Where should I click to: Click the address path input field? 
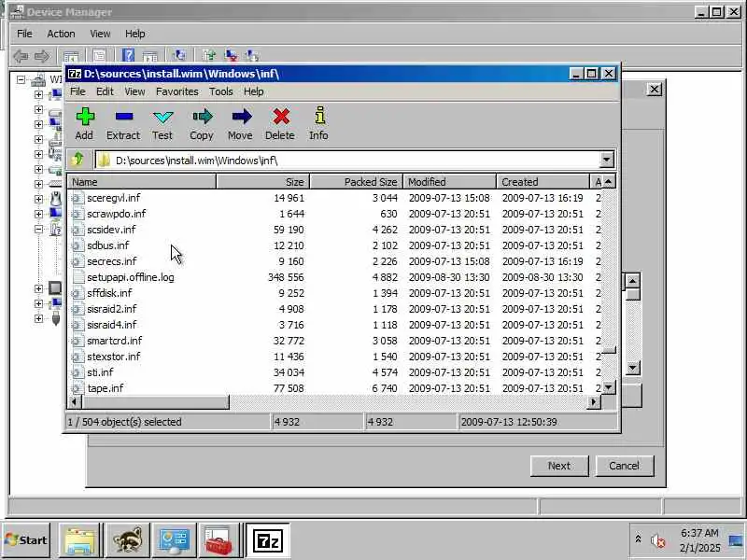tap(347, 160)
